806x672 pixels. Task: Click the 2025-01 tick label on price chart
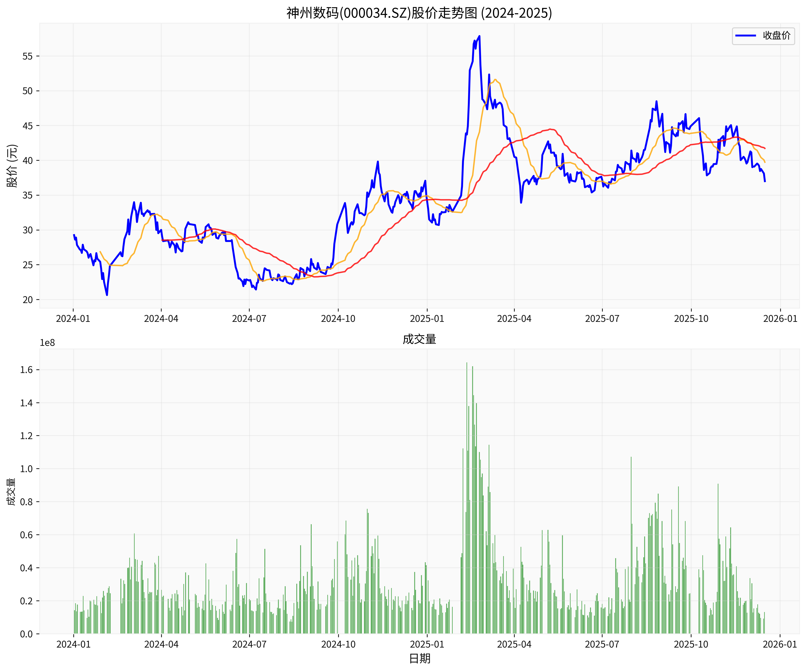[427, 319]
